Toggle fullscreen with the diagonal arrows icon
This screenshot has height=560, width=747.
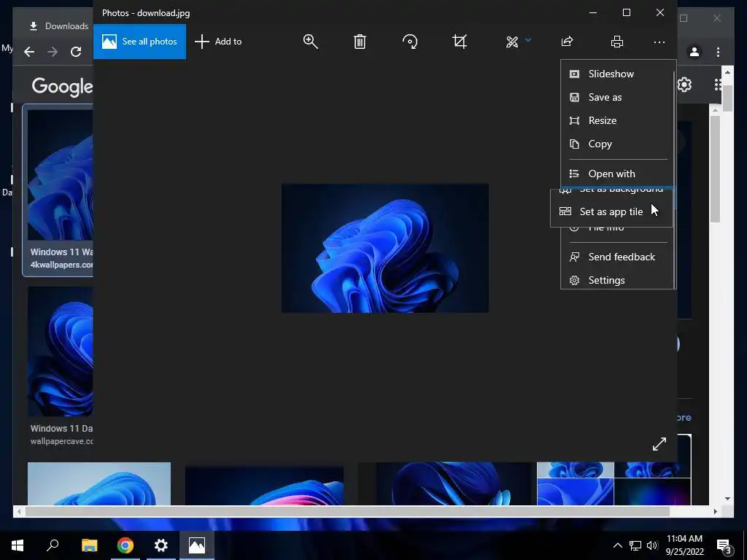tap(659, 444)
